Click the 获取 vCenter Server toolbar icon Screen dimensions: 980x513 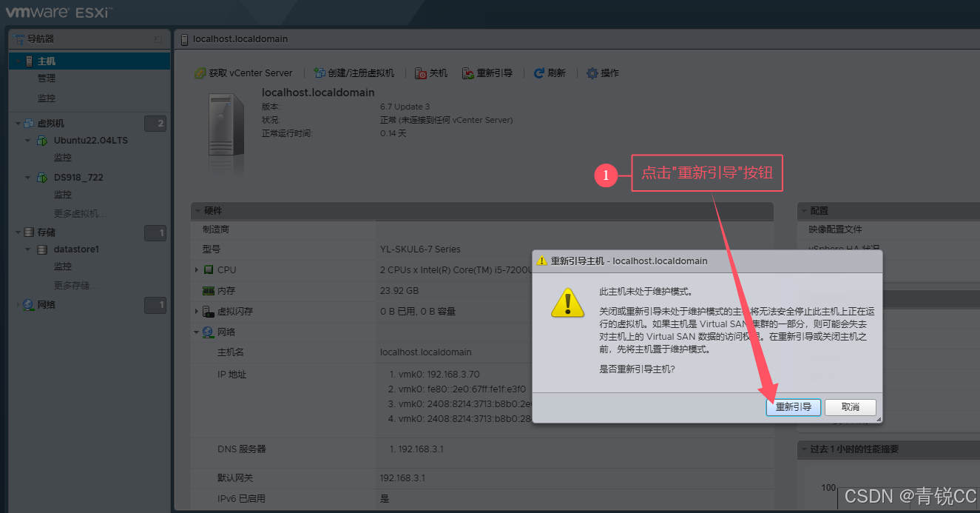pyautogui.click(x=200, y=73)
